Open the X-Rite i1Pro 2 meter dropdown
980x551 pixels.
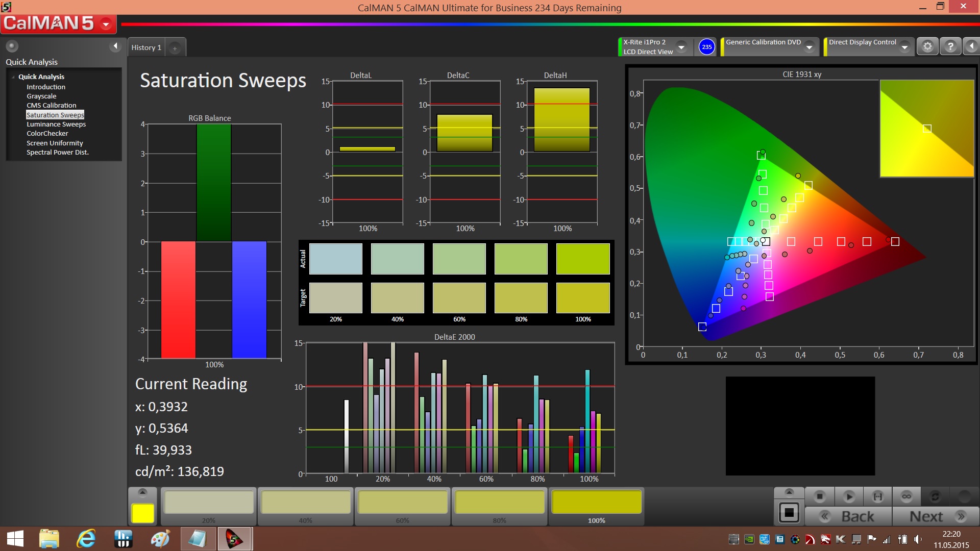tap(681, 46)
